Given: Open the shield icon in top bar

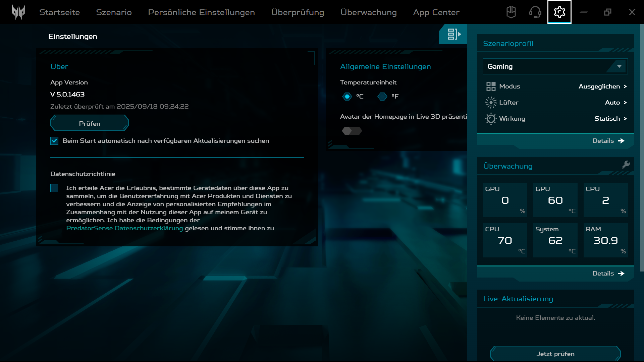Looking at the screenshot, I should (x=511, y=12).
